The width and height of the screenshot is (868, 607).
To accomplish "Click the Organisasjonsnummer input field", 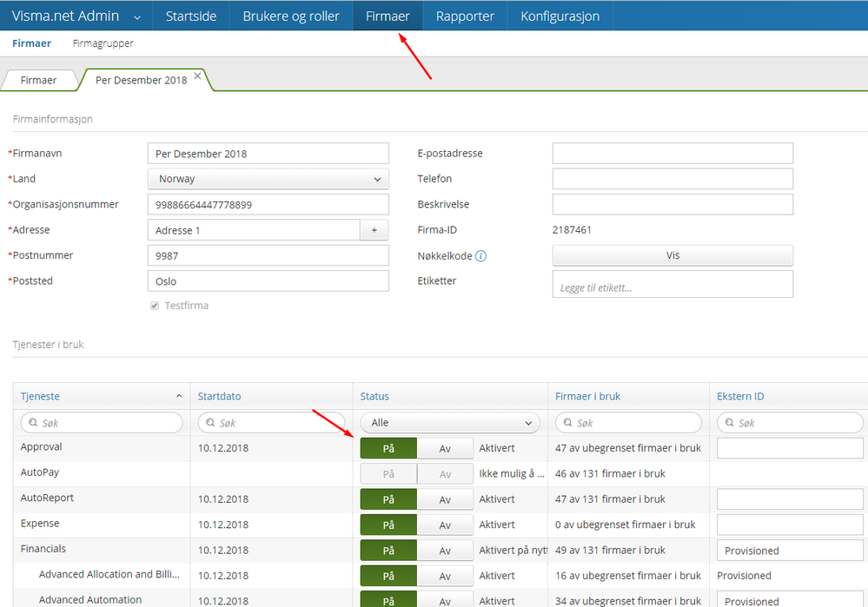I will click(268, 204).
